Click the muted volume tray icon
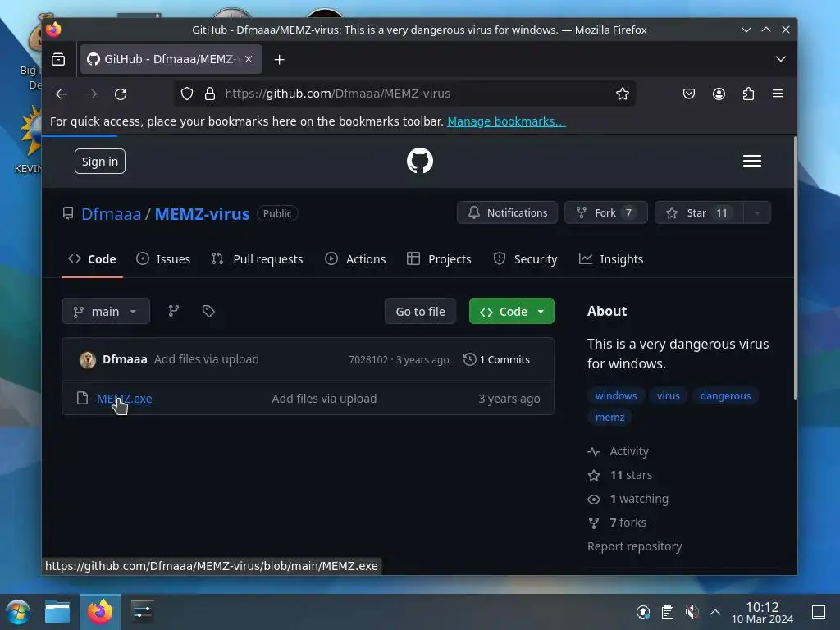 [692, 612]
